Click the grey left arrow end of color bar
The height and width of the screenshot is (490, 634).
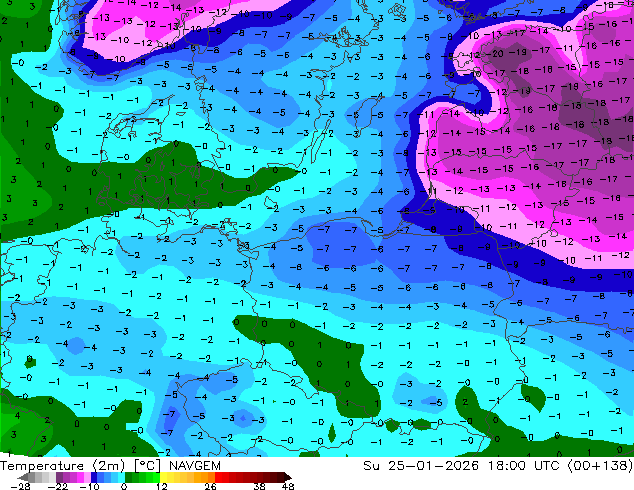coord(23,477)
